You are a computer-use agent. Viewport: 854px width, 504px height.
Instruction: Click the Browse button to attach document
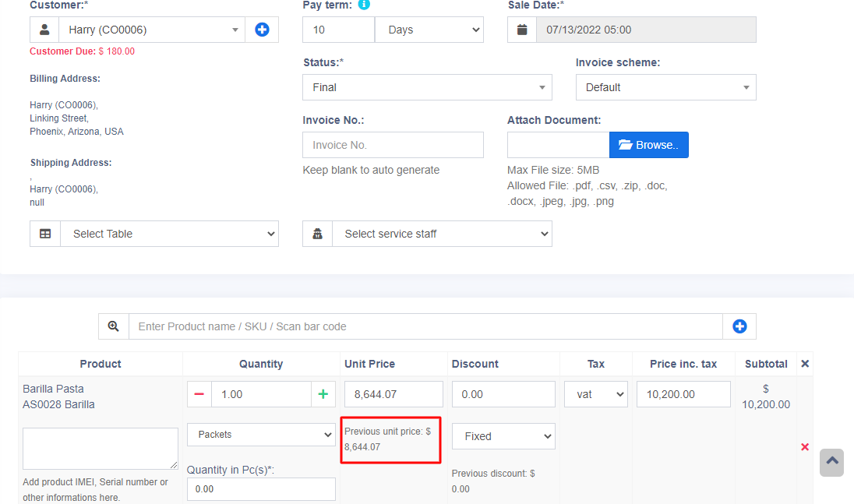pos(648,145)
